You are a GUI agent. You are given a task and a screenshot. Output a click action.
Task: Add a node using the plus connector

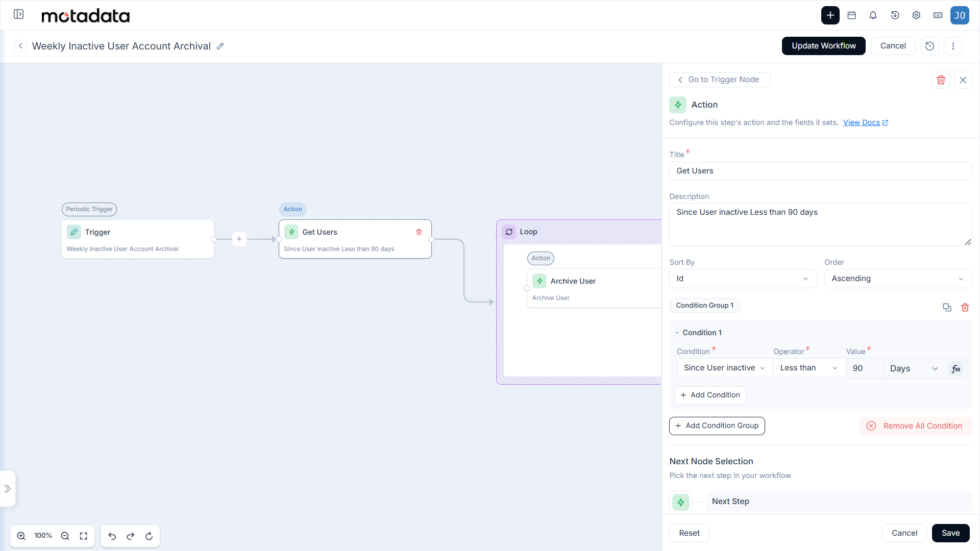pyautogui.click(x=239, y=239)
